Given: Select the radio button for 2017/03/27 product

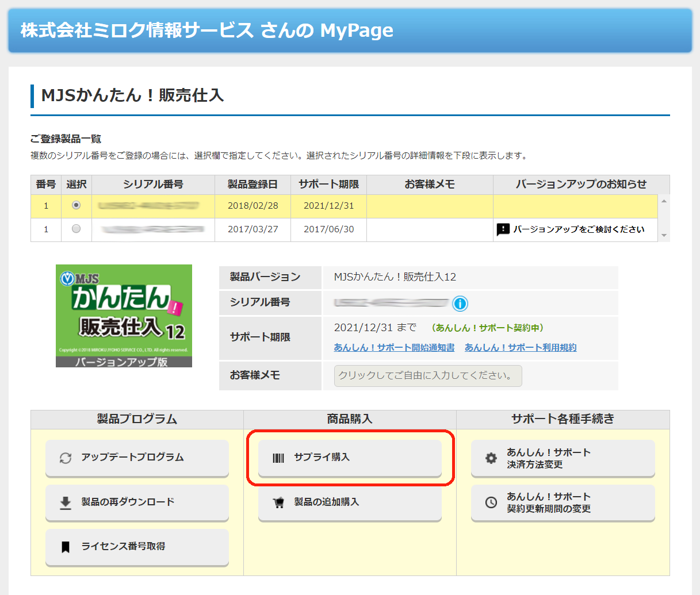Looking at the screenshot, I should [76, 229].
